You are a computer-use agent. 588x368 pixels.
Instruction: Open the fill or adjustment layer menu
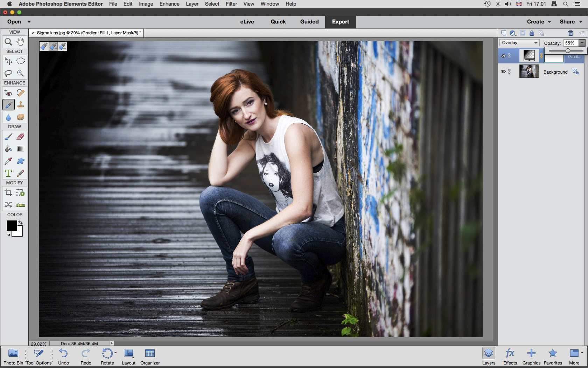(x=513, y=33)
